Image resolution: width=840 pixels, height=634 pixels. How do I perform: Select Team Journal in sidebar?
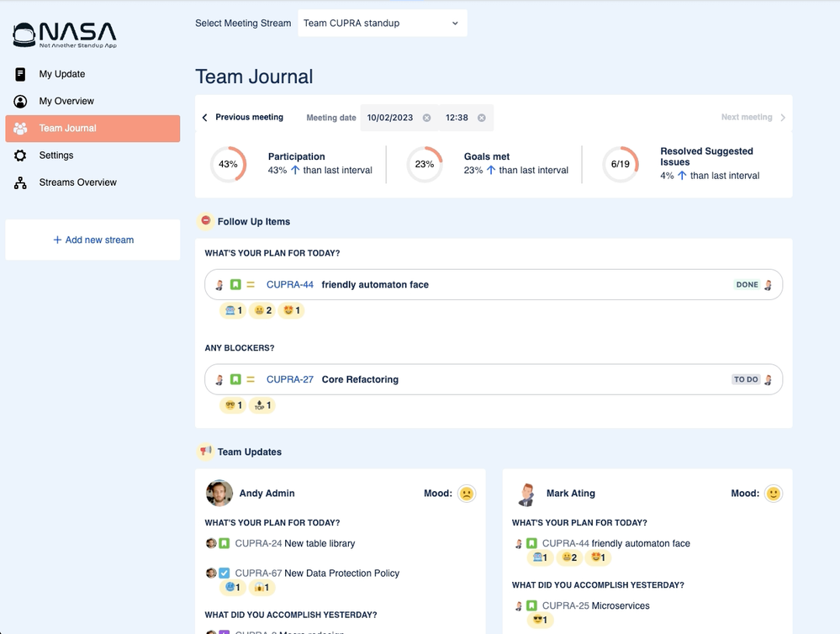coord(92,129)
